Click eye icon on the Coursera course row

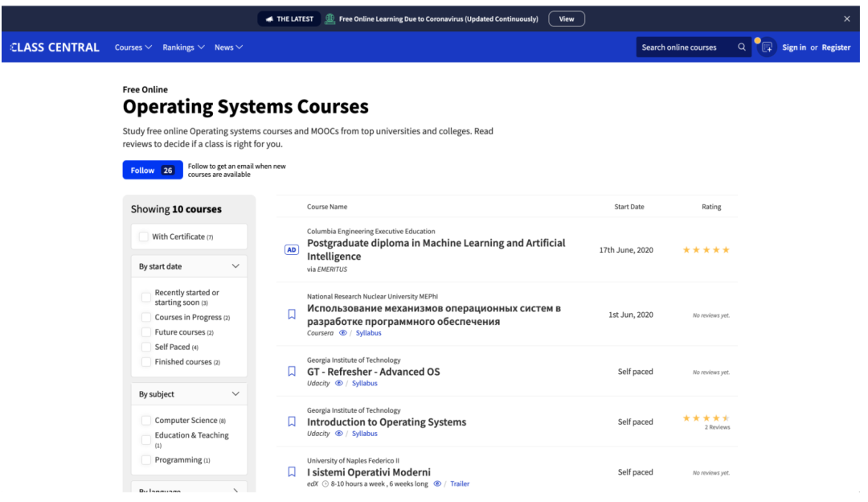point(342,333)
